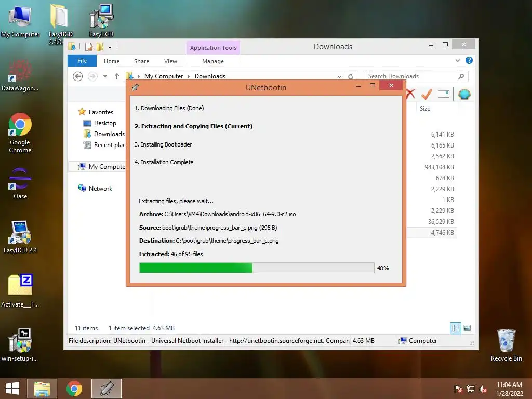Viewport: 532px width, 399px height.
Task: Select Recent places in navigation pane
Action: [x=104, y=145]
